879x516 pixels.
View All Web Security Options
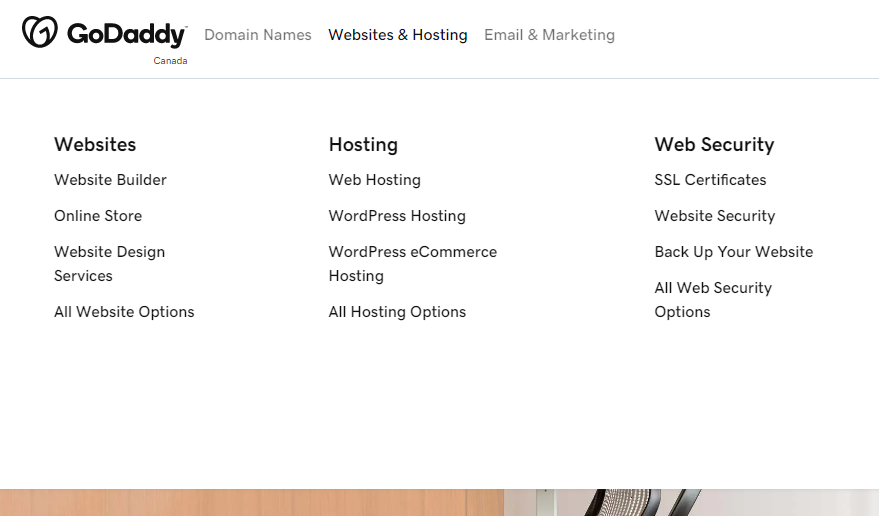click(713, 300)
